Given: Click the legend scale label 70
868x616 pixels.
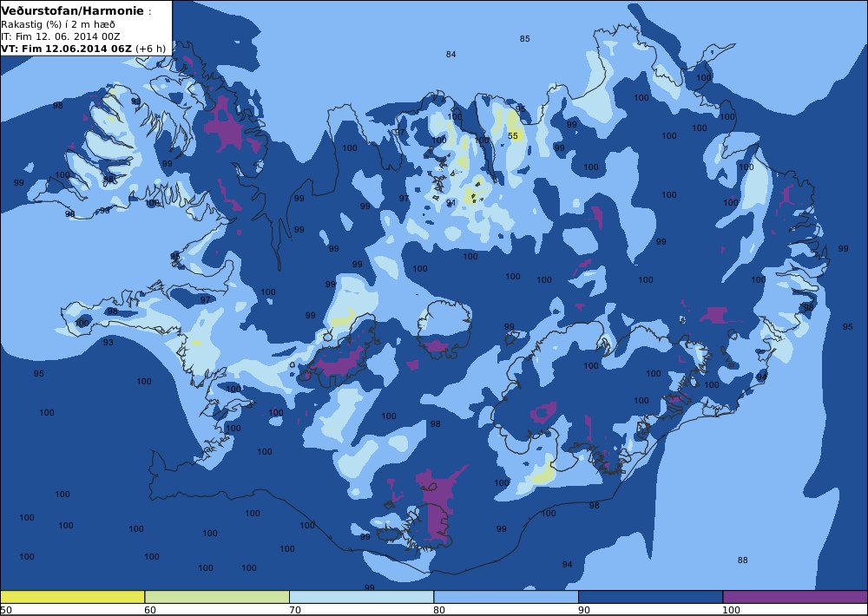Looking at the screenshot, I should coord(295,610).
